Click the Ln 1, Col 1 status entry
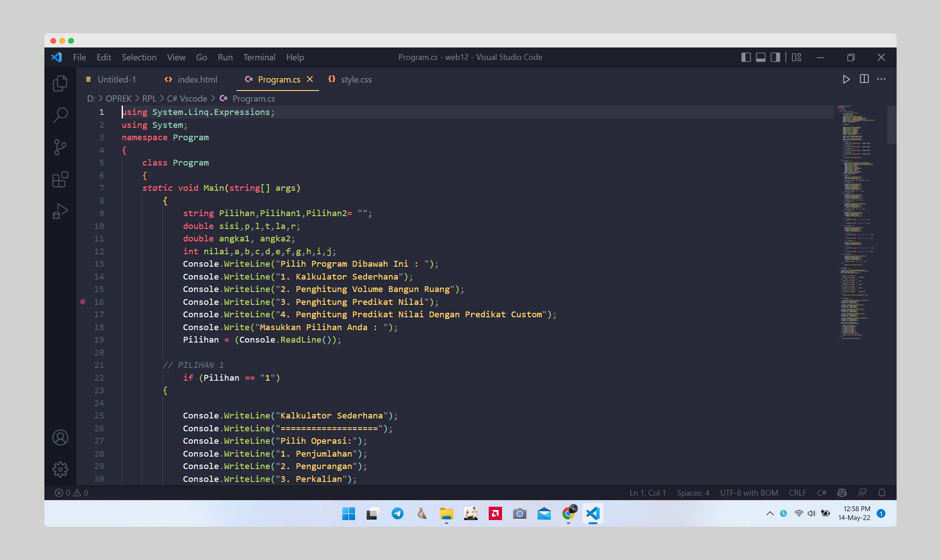The image size is (941, 560). point(648,493)
